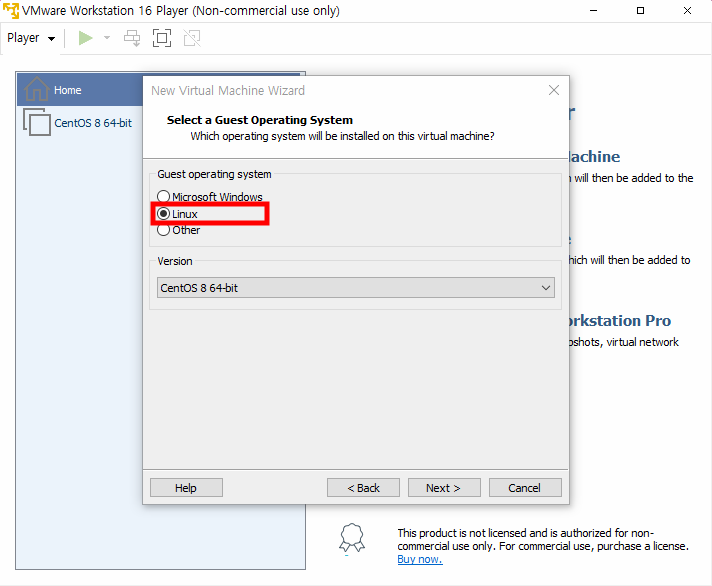This screenshot has width=712, height=586.
Task: Maximize the VMware Player window
Action: tap(640, 10)
